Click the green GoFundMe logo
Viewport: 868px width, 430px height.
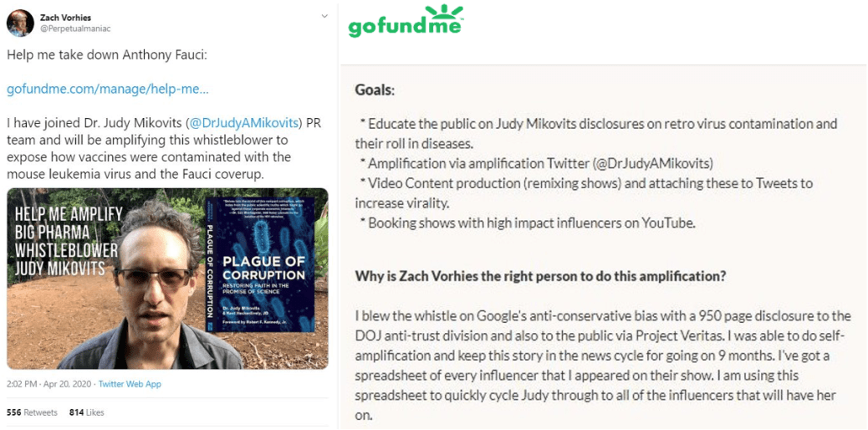point(406,23)
